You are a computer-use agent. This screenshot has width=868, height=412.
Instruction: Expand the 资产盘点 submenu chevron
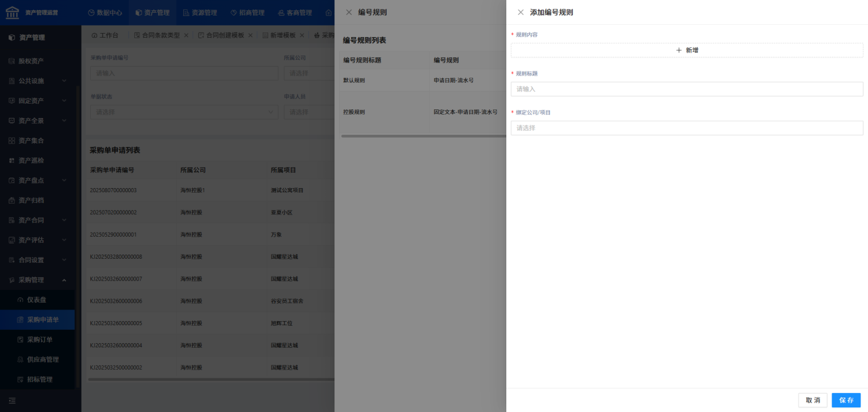coord(64,181)
